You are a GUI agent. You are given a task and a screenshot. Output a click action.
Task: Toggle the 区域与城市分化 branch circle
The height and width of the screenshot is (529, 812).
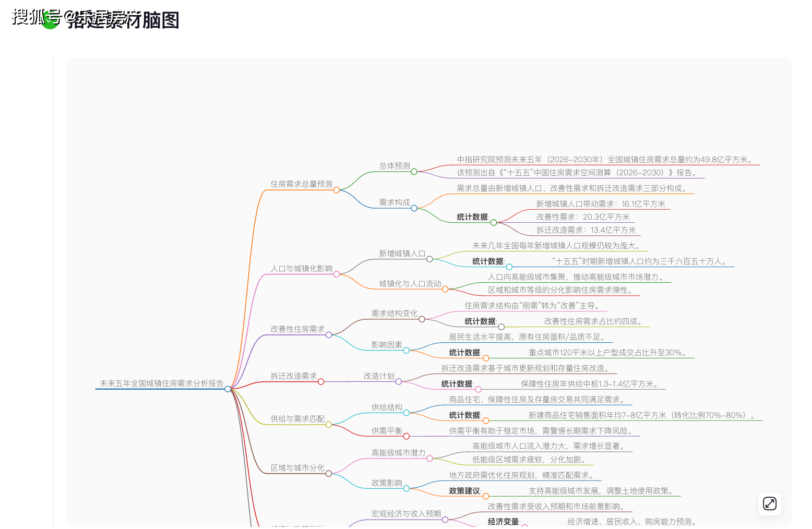(x=329, y=474)
